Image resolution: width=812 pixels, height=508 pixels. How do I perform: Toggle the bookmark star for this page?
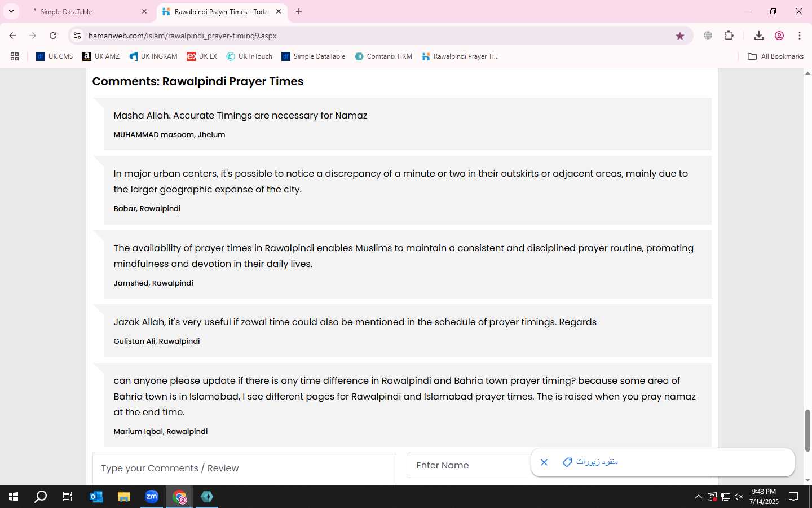680,36
